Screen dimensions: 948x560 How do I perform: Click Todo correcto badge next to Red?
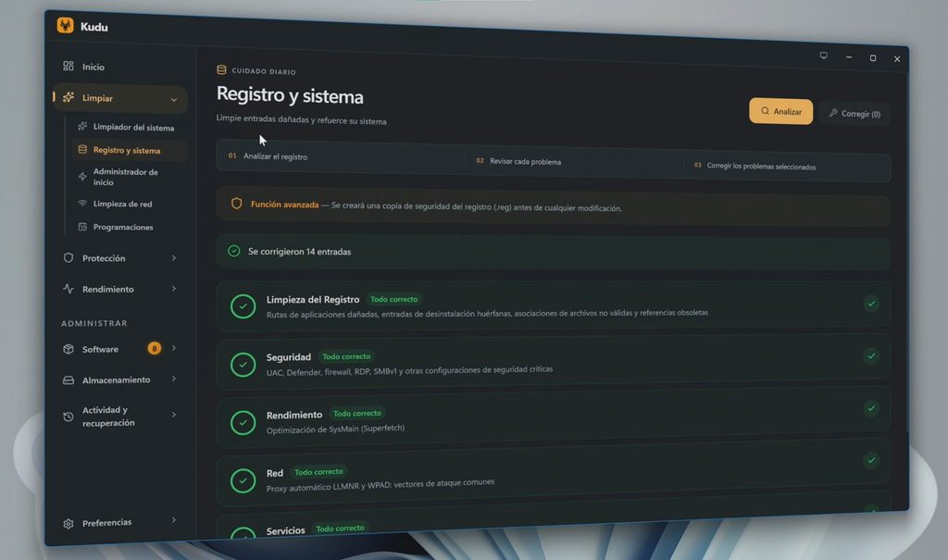[318, 472]
